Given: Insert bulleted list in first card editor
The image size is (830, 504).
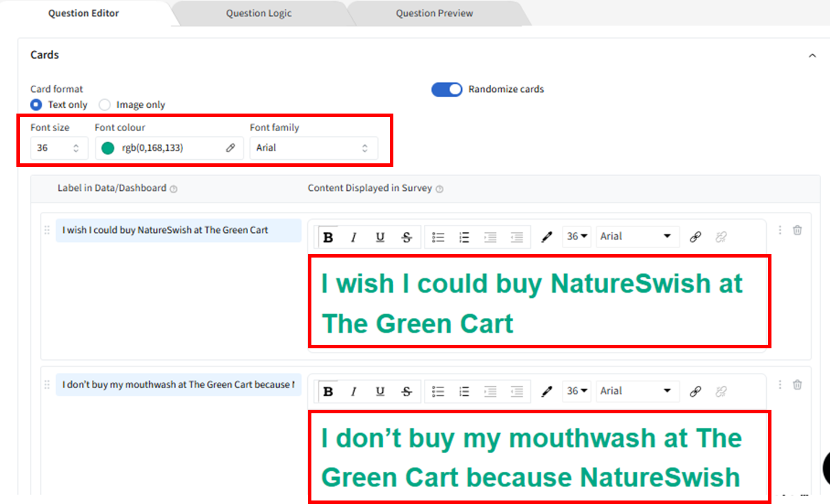Looking at the screenshot, I should click(x=438, y=237).
